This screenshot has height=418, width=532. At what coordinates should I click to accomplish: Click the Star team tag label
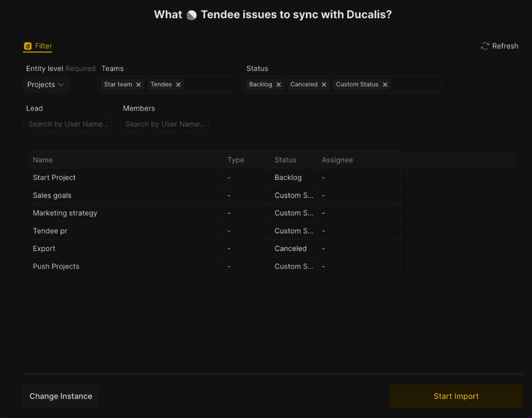tap(118, 85)
